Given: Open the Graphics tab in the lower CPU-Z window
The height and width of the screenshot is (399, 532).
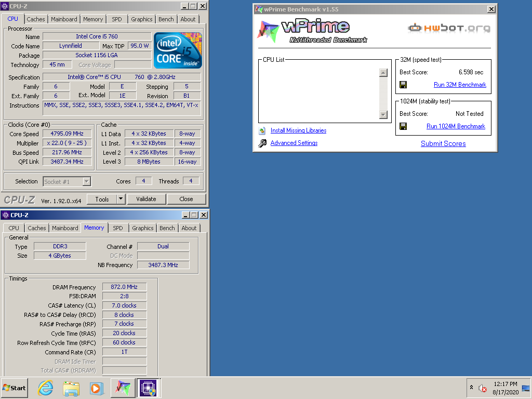Looking at the screenshot, I should [x=142, y=228].
